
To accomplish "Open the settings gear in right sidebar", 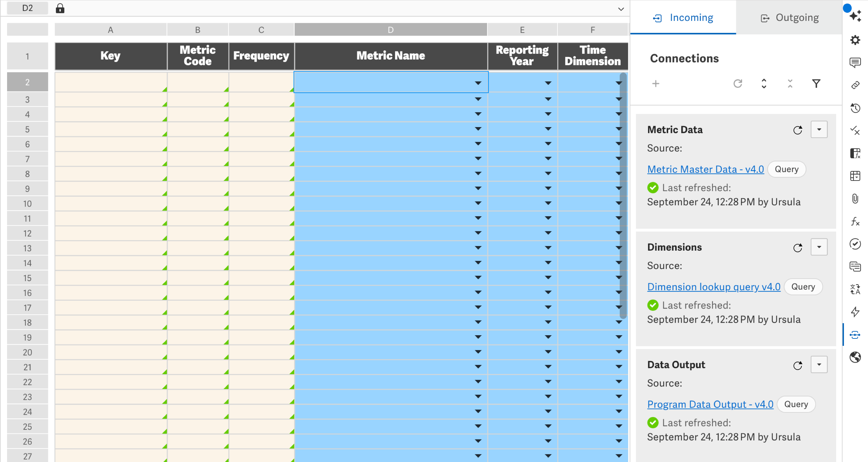I will (x=855, y=40).
